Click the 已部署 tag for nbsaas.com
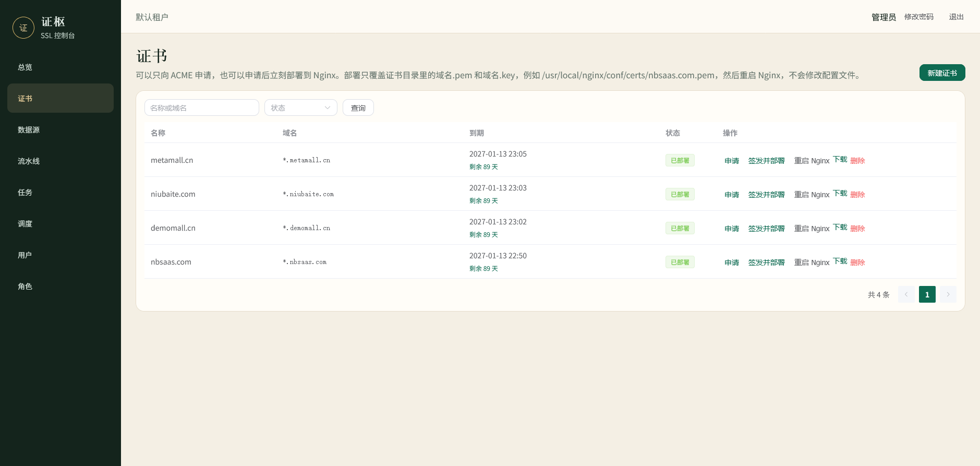 point(680,262)
